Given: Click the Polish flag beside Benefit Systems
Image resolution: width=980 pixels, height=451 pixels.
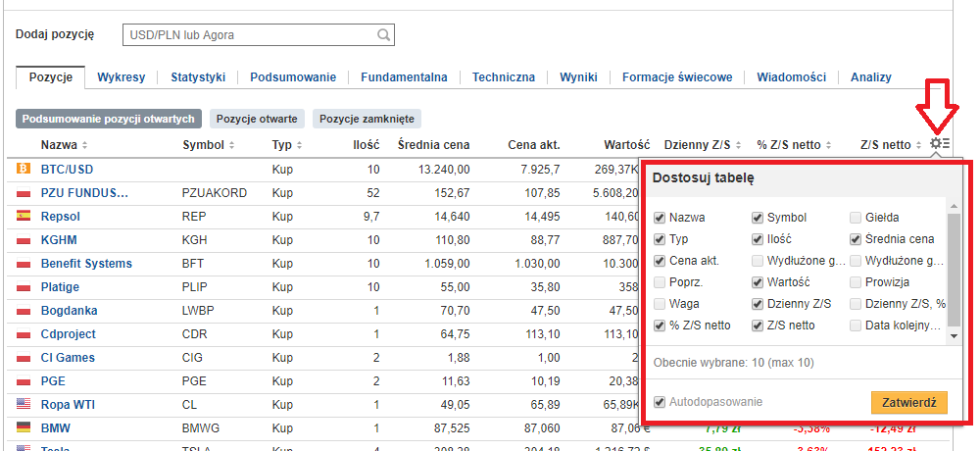Looking at the screenshot, I should coord(24,264).
